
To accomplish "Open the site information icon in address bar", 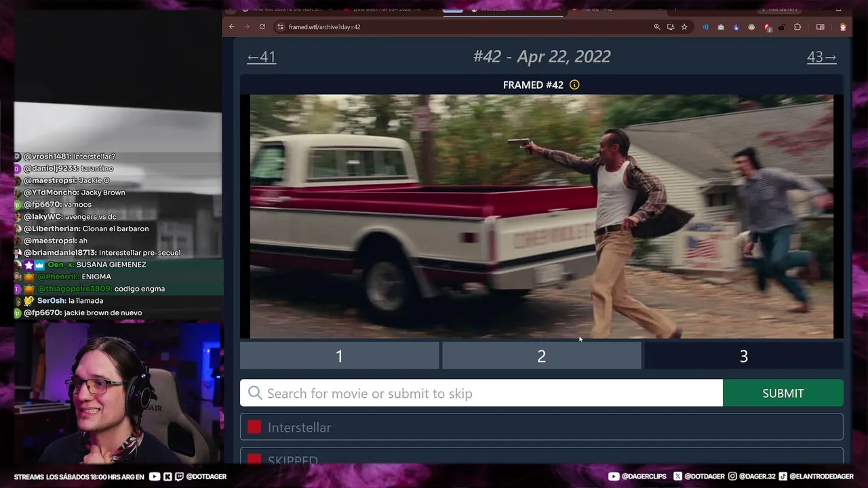I will click(x=280, y=27).
